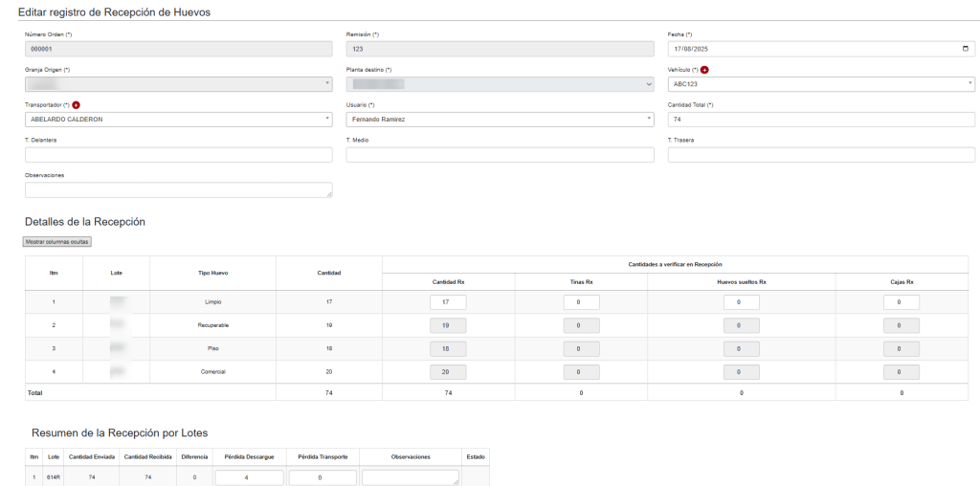Click the Número Orden field 000001
Image resolution: width=980 pixels, height=486 pixels.
pyautogui.click(x=179, y=49)
